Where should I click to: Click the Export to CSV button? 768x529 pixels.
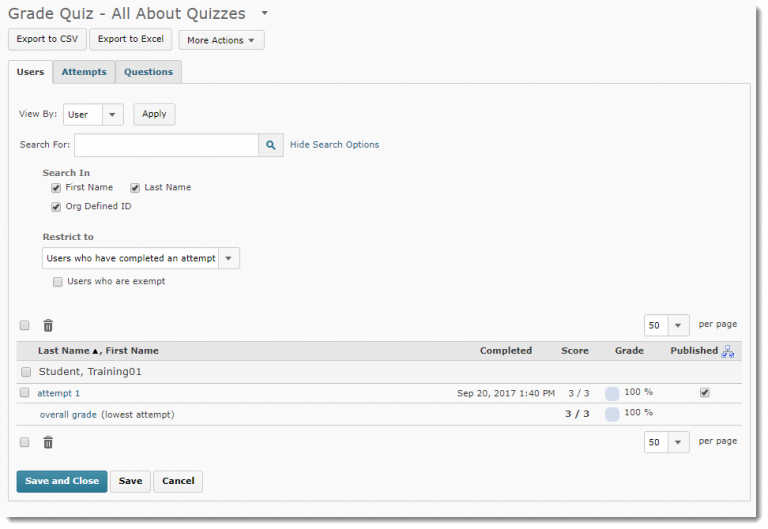click(47, 39)
